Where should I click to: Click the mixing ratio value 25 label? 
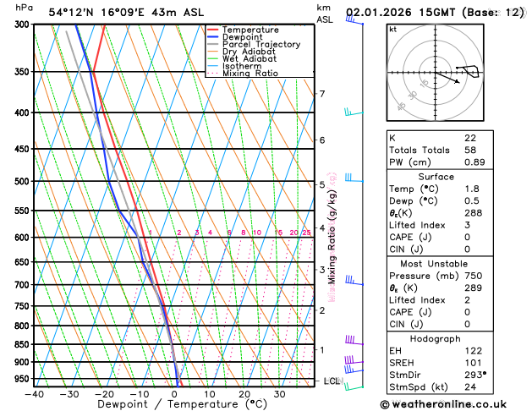[x=306, y=233]
